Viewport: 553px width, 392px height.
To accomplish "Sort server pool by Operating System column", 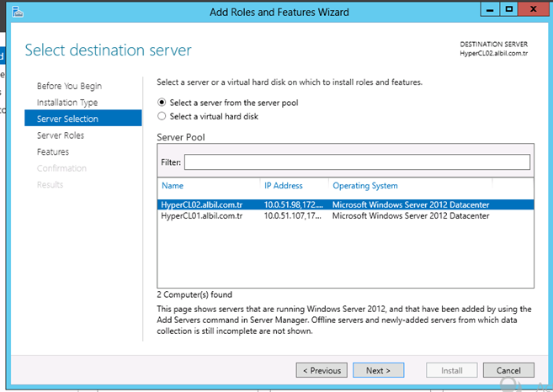I will 365,186.
